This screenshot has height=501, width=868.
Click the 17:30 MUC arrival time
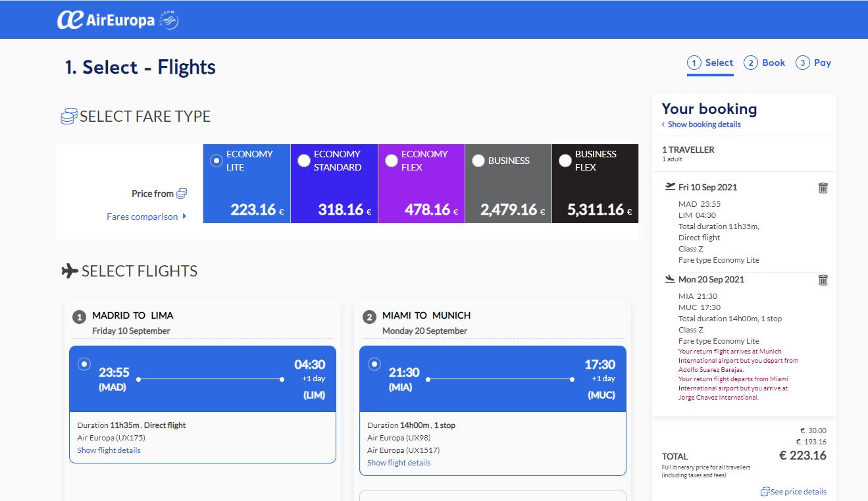(600, 365)
